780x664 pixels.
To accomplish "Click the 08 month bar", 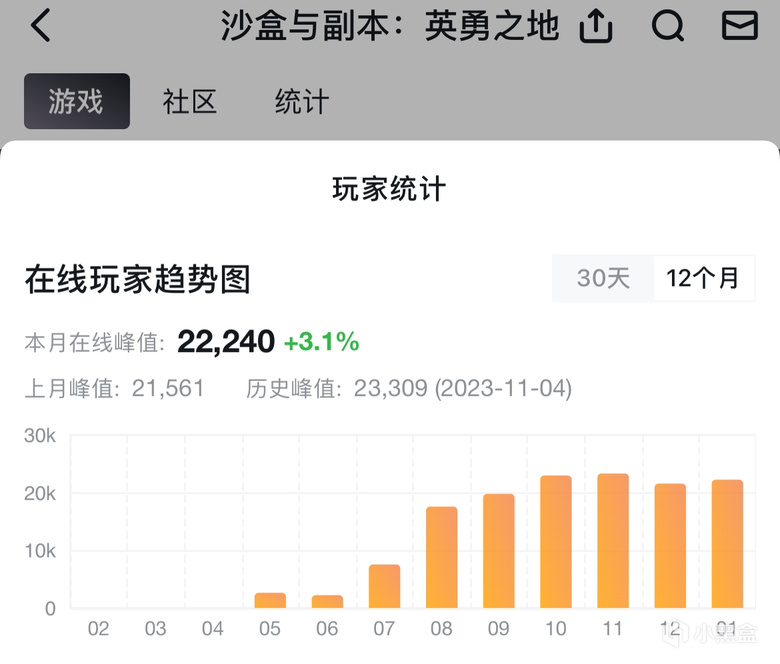I will (x=442, y=558).
